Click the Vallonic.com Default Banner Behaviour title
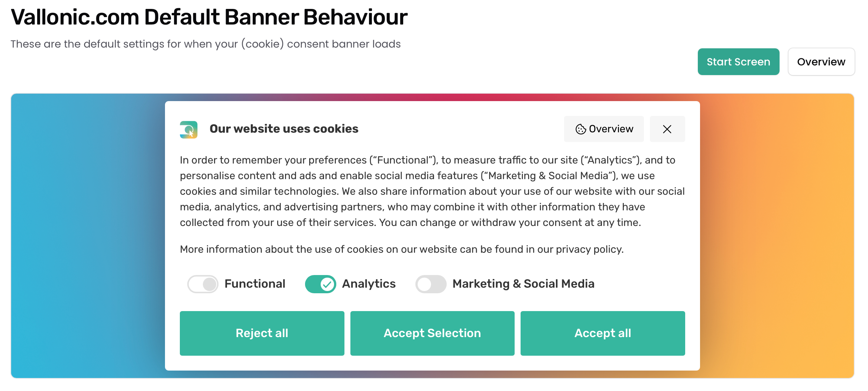 click(x=209, y=17)
